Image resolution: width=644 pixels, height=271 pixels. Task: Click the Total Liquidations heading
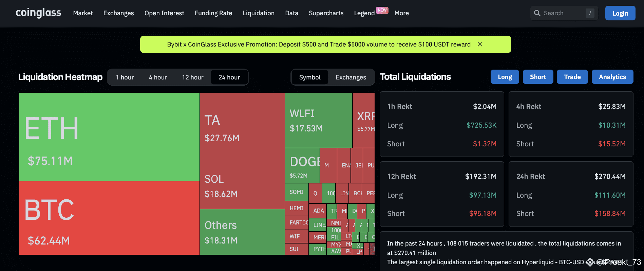pyautogui.click(x=415, y=77)
